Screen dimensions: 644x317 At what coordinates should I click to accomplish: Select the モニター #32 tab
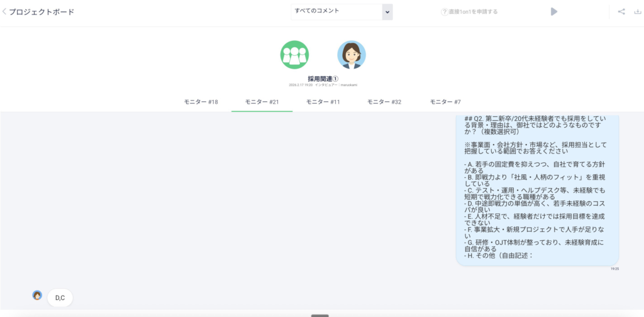tap(384, 102)
